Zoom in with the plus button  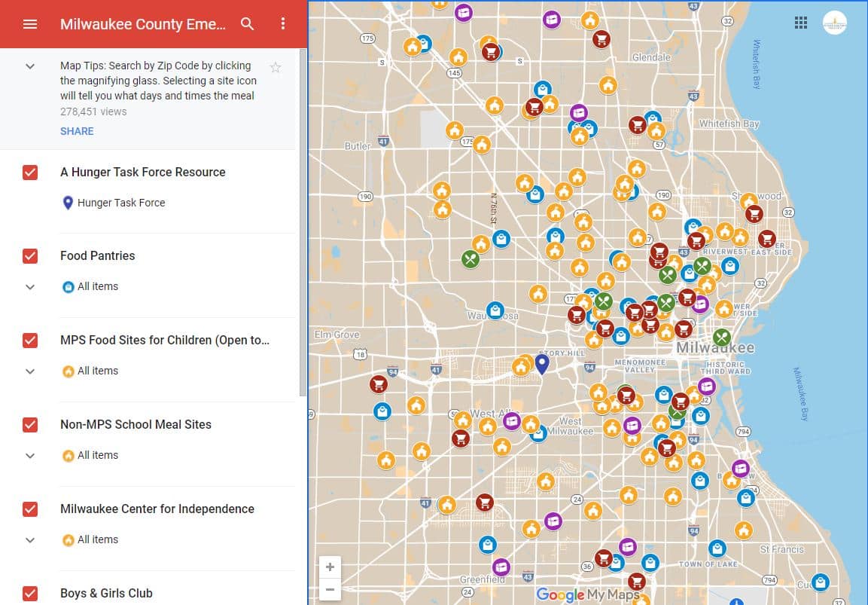click(x=330, y=567)
